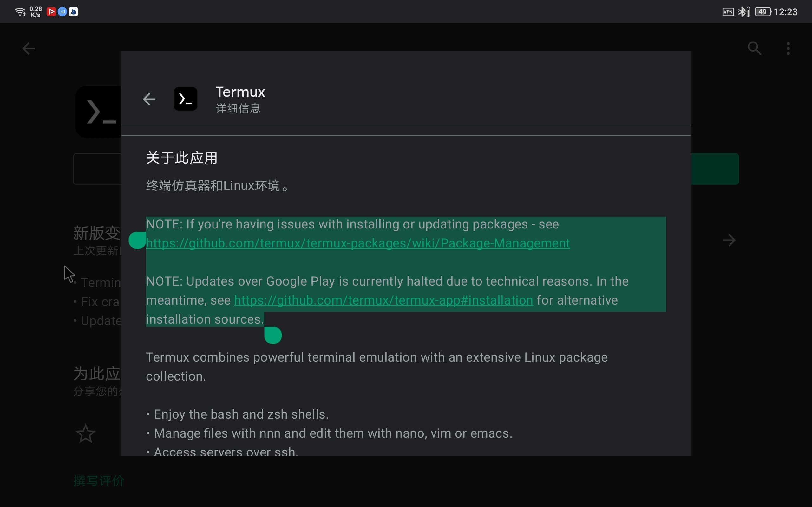Click the start text selection handle
The height and width of the screenshot is (507, 812).
click(x=137, y=241)
